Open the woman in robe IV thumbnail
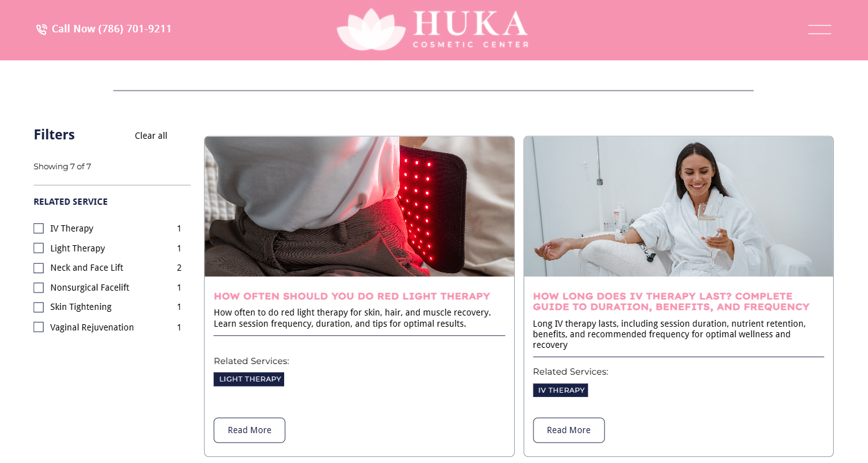Viewport: 868px width, 463px height. click(678, 207)
